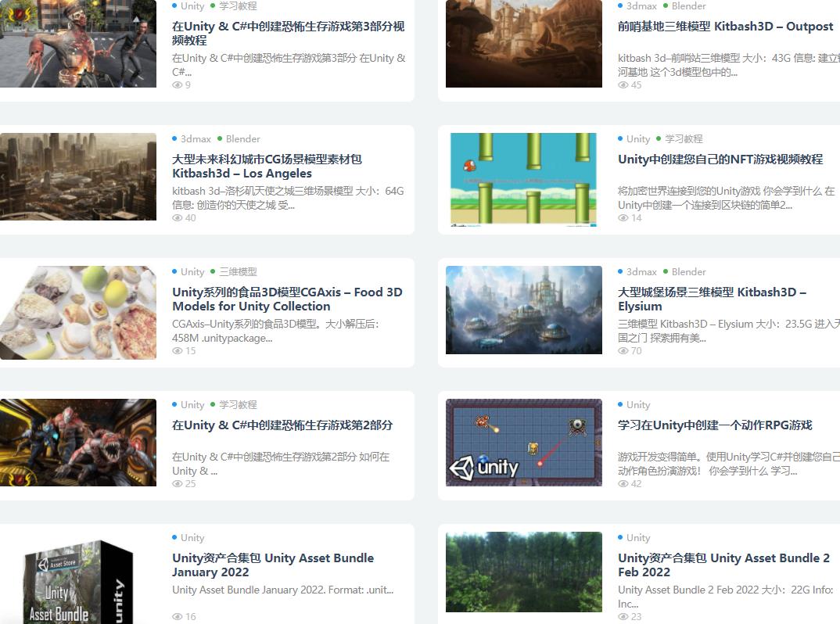The height and width of the screenshot is (624, 840).
Task: Click the Los Angeles sci-fi city thumbnail
Action: (x=78, y=177)
